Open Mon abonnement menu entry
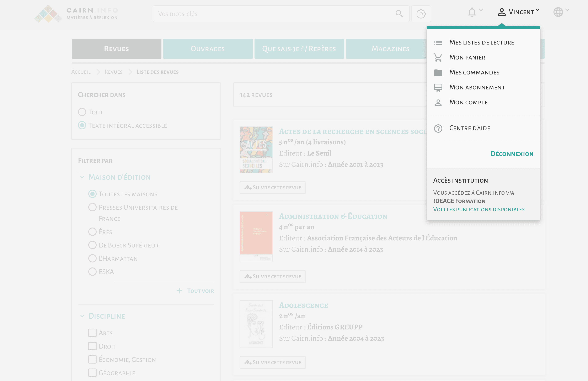Viewport: 588px width, 381px height. (x=477, y=88)
